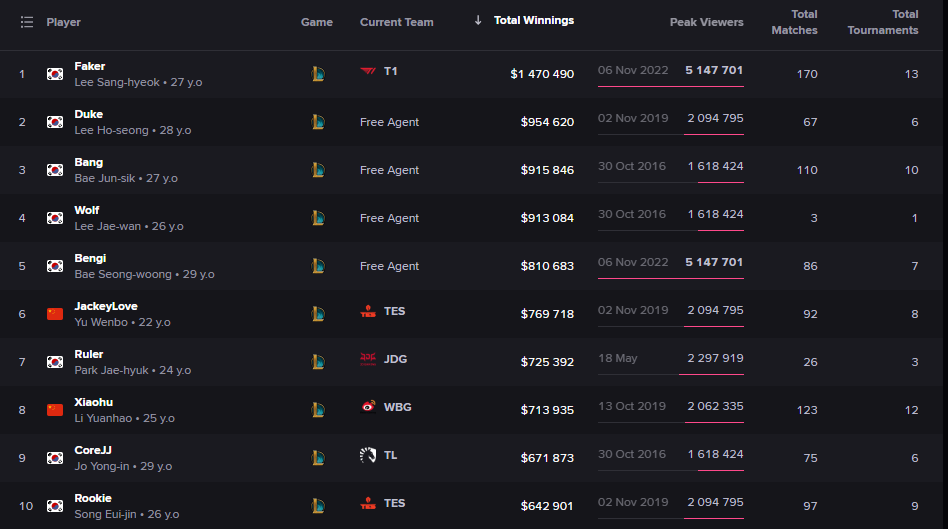Viewport: 948px width, 529px height.
Task: Sort table by Peak Viewers column
Action: (706, 22)
